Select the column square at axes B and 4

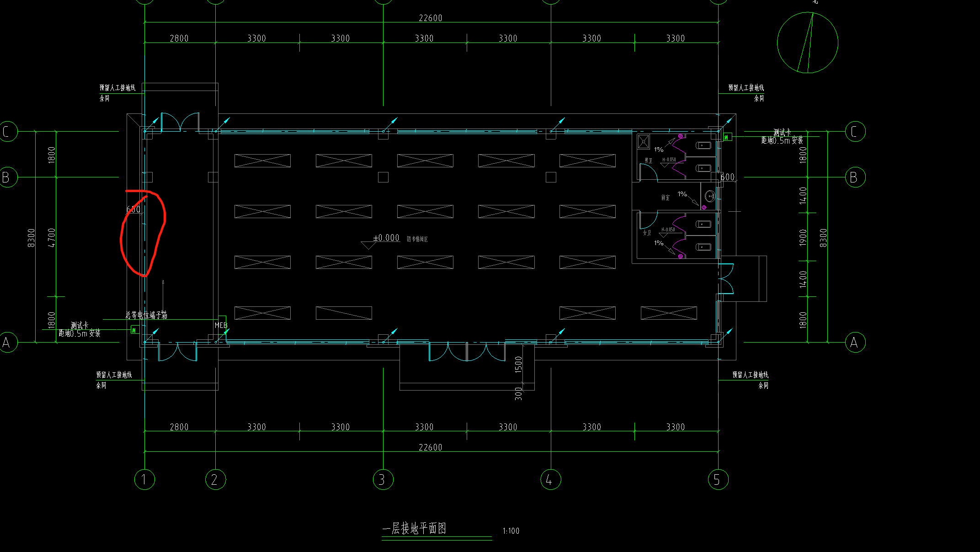[x=551, y=177]
